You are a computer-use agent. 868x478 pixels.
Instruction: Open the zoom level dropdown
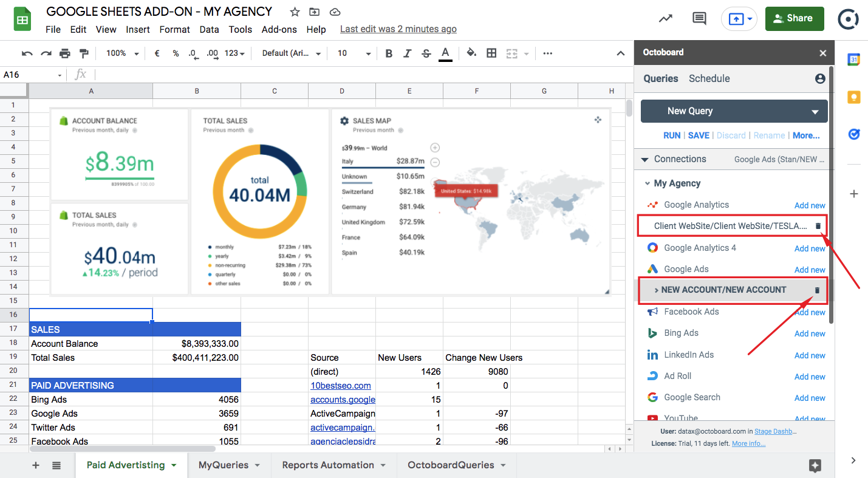[x=122, y=53]
